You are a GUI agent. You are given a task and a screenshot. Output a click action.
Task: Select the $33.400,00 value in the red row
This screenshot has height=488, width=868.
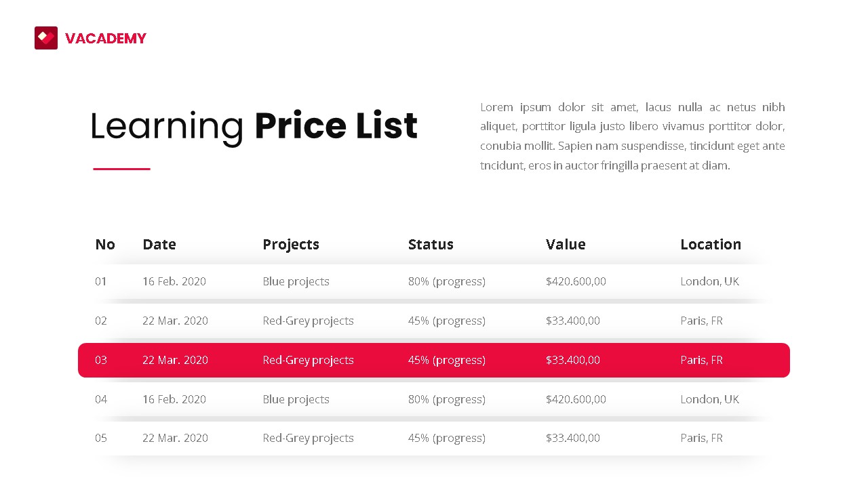point(572,360)
